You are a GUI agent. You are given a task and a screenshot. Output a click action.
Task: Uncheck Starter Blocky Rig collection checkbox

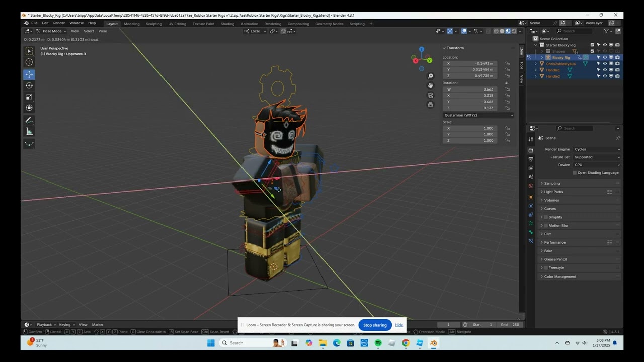[x=592, y=45]
